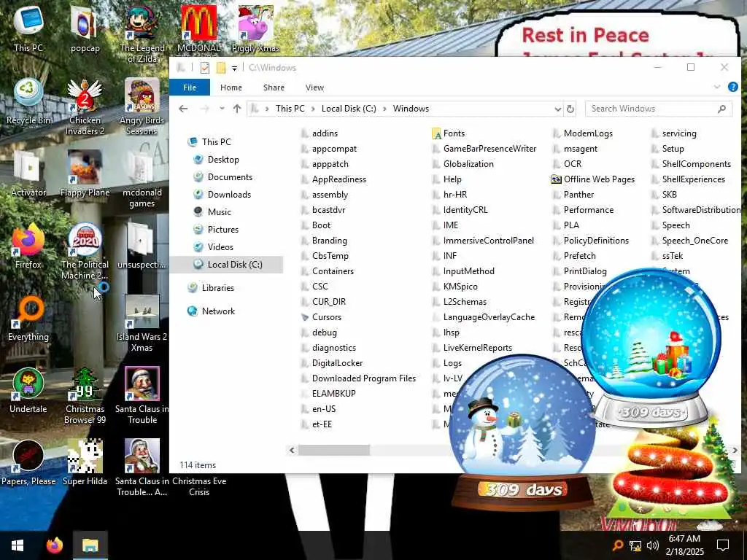Image resolution: width=747 pixels, height=560 pixels.
Task: Click the chevron after This PC in path
Action: pos(313,109)
